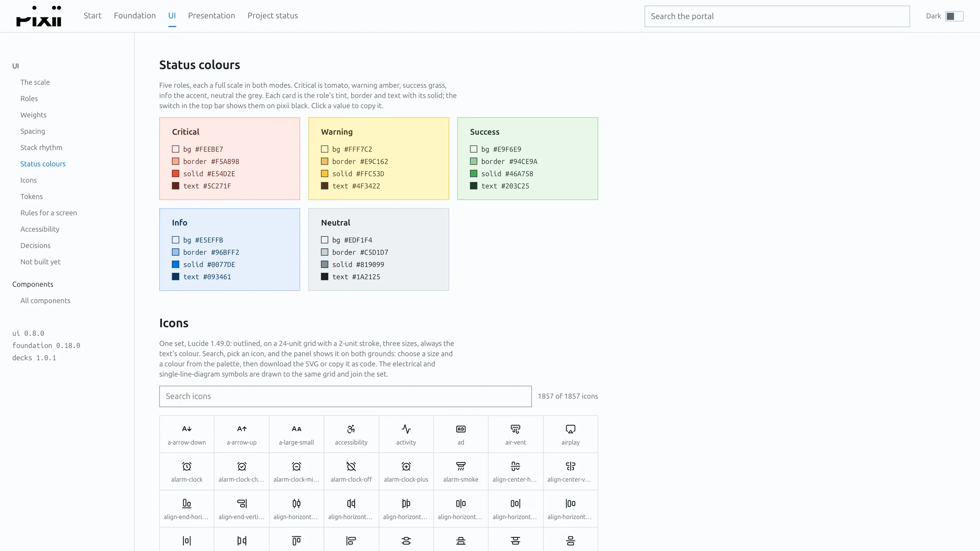Pick the alarm-clock-off icon
The height and width of the screenshot is (551, 980).
pos(351,471)
